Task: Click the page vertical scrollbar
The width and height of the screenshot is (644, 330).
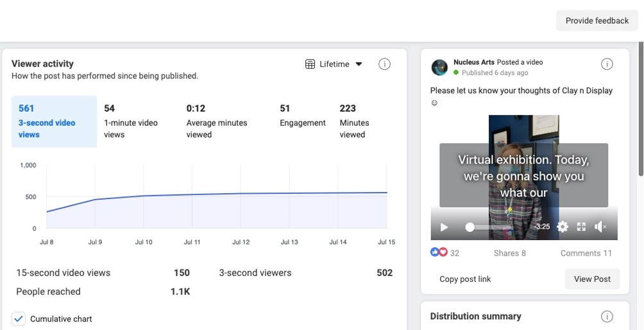Action: [x=640, y=109]
